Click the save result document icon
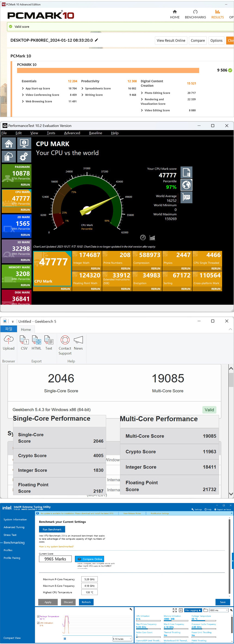The width and height of the screenshot is (234, 644). [186, 172]
